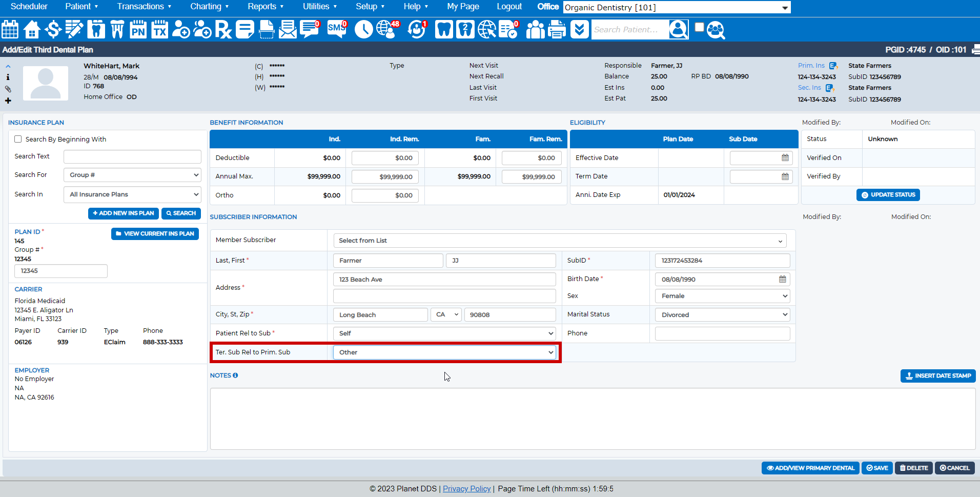Open the Sex Female dropdown
980x497 pixels.
tap(722, 296)
